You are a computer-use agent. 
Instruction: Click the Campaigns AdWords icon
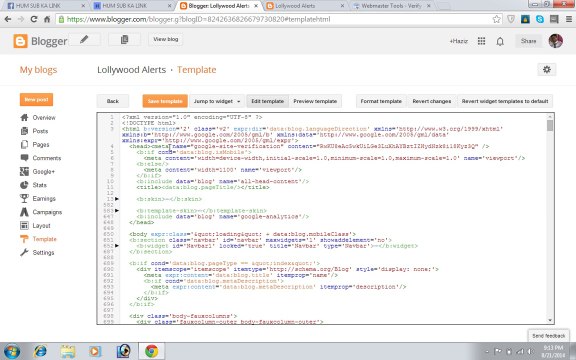pos(24,212)
